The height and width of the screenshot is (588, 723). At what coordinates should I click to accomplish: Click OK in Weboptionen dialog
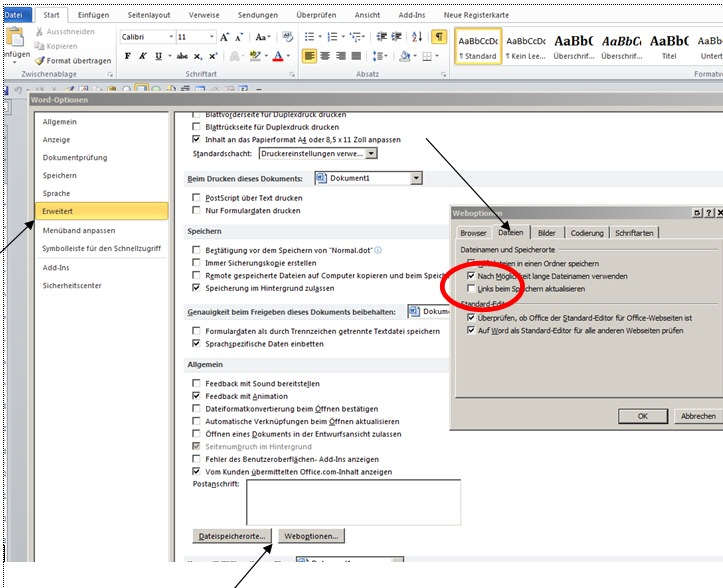pos(643,416)
